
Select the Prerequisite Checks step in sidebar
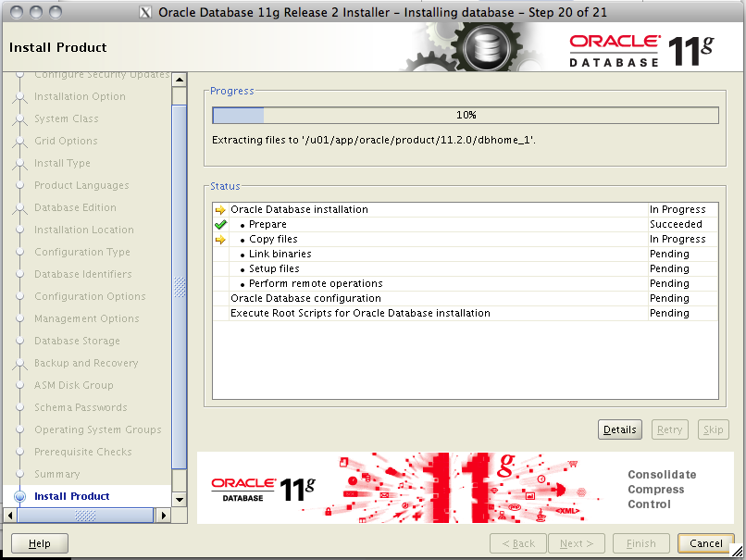point(83,452)
